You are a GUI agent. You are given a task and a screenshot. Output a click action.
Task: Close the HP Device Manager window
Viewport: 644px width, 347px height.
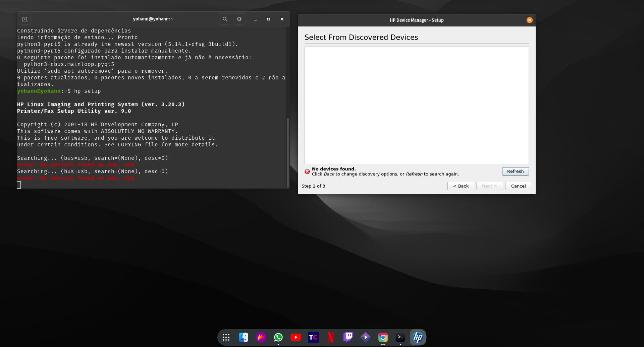529,20
